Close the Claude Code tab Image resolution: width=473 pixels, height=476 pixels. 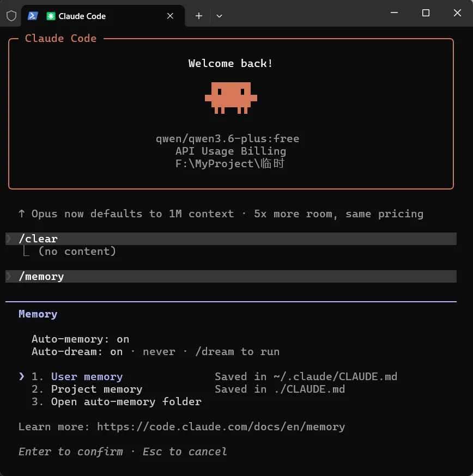click(x=170, y=16)
